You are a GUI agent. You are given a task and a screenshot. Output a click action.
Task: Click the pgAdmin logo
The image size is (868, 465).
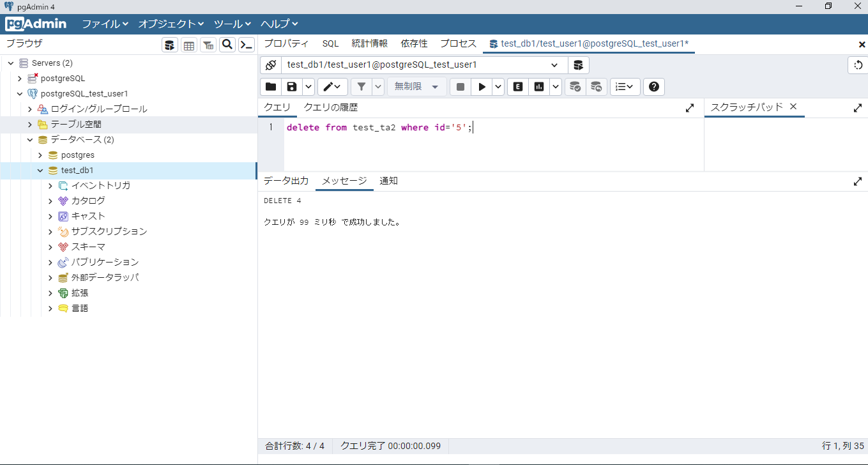tap(36, 24)
